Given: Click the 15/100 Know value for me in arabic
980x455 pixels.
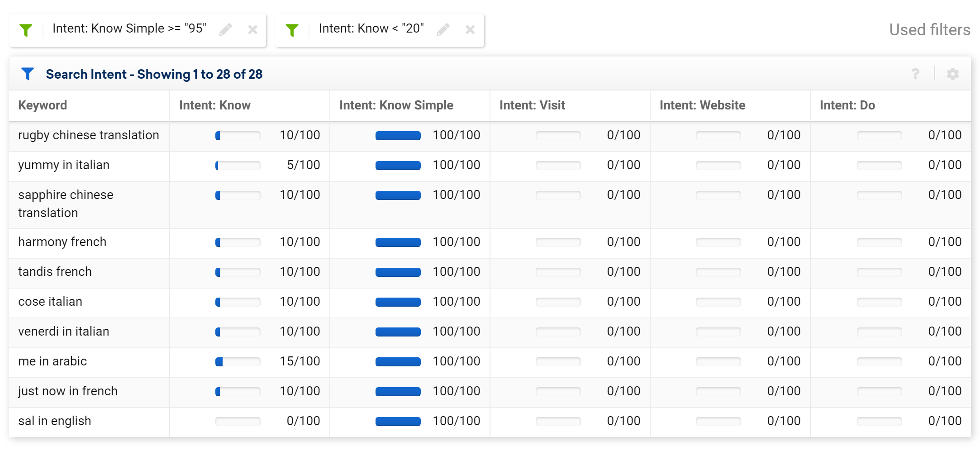Looking at the screenshot, I should tap(300, 361).
